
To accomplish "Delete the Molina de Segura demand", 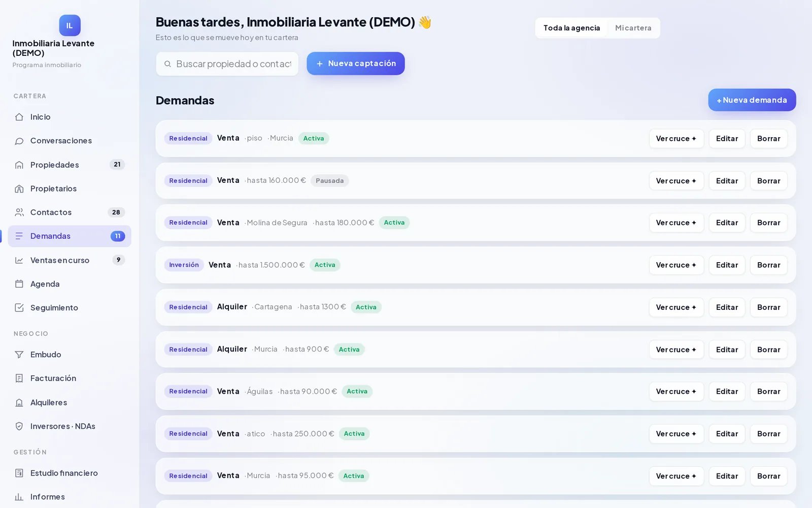I will tap(769, 223).
